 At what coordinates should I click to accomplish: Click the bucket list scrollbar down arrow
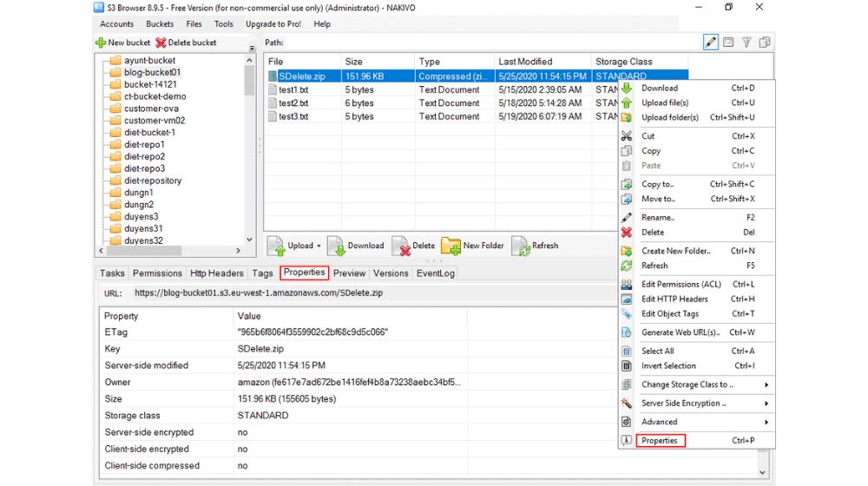250,240
